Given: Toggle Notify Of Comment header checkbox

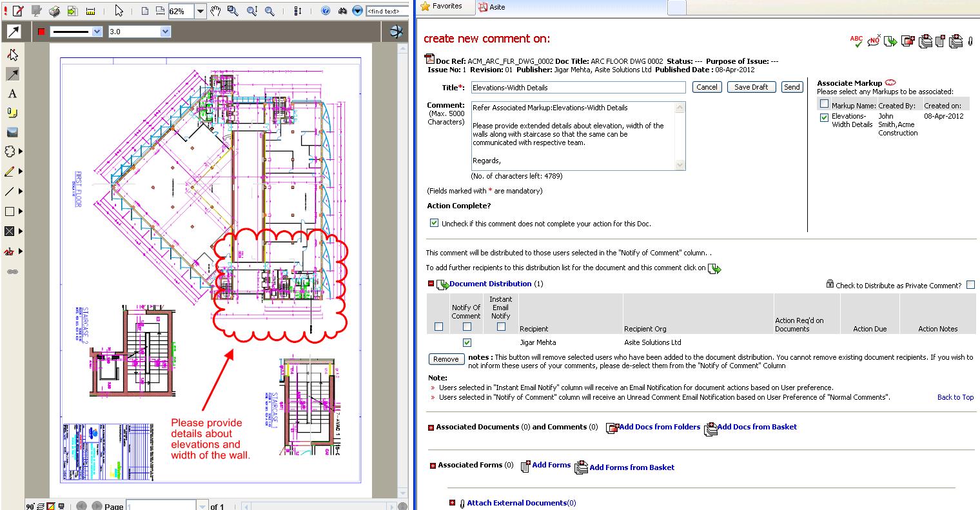Looking at the screenshot, I should coord(467,327).
